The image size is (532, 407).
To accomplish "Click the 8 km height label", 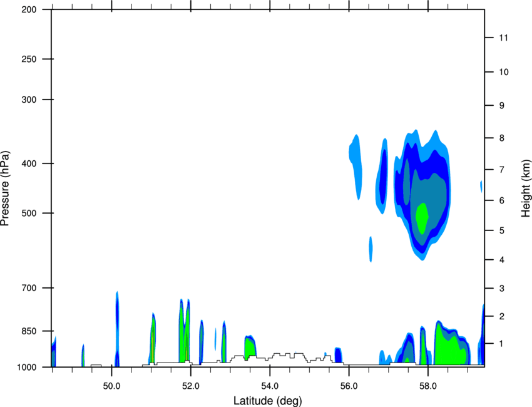I will coord(502,138).
